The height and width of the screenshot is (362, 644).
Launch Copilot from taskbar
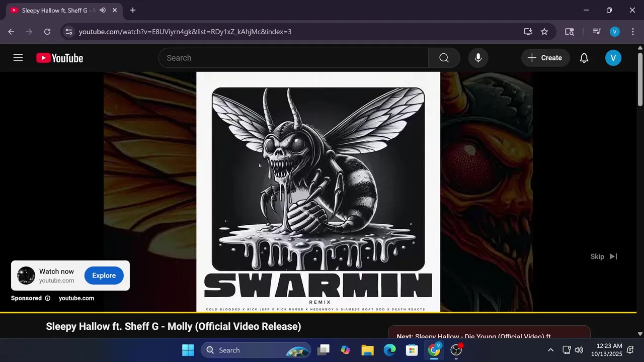coord(345,350)
